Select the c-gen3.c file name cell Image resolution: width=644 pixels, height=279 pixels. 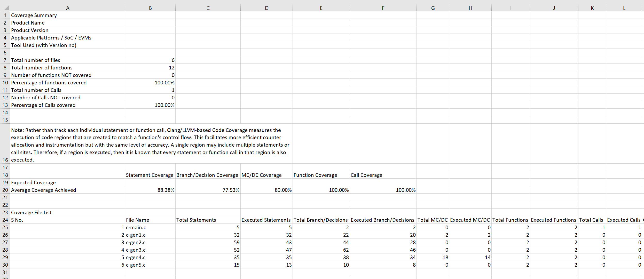(x=136, y=250)
